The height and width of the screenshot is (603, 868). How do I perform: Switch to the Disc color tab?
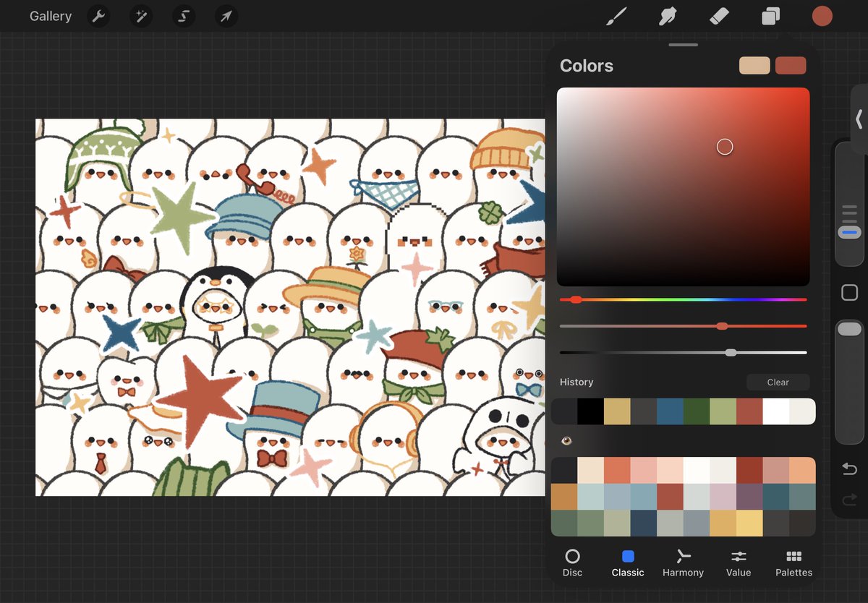pos(572,563)
